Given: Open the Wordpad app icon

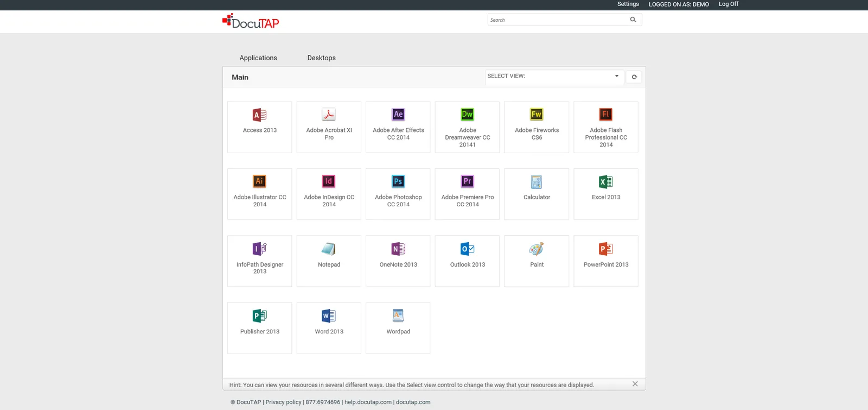Looking at the screenshot, I should [x=398, y=316].
